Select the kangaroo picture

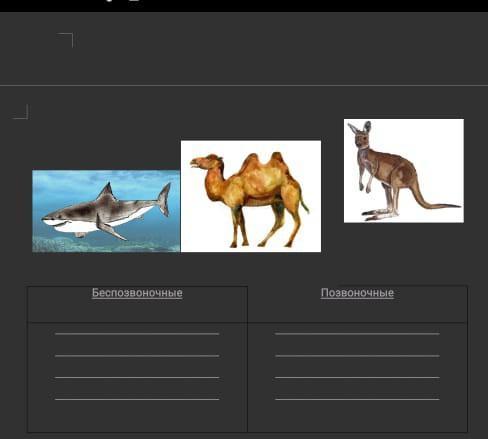pos(404,171)
